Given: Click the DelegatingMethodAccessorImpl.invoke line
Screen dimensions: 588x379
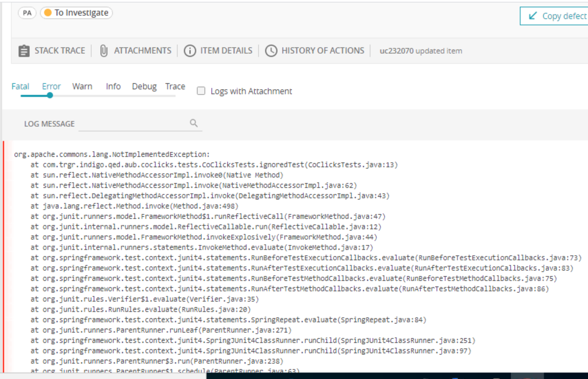Looking at the screenshot, I should pos(210,196).
